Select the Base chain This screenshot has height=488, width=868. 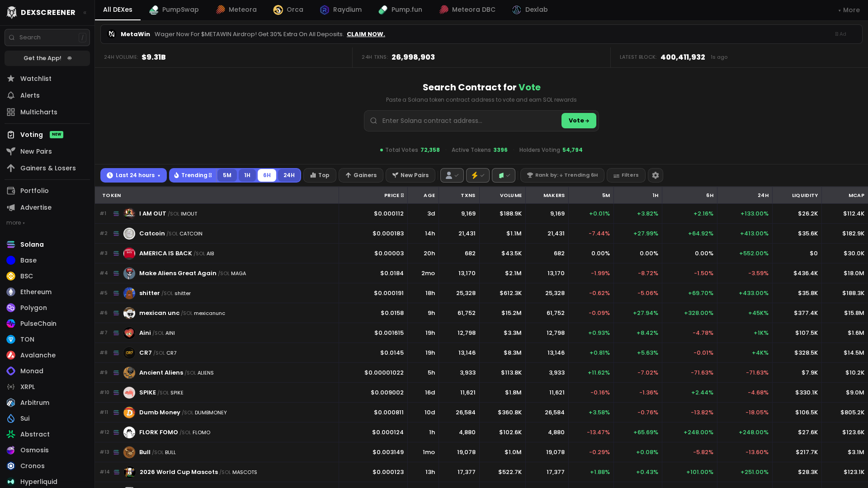click(x=47, y=260)
